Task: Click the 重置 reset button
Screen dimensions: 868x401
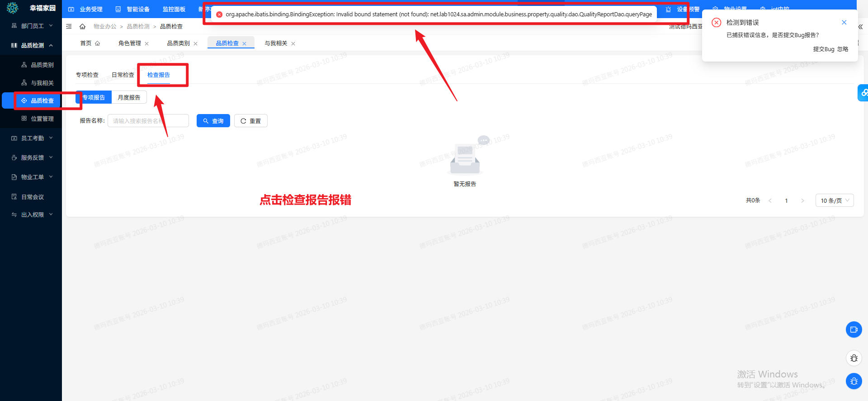Action: [251, 121]
